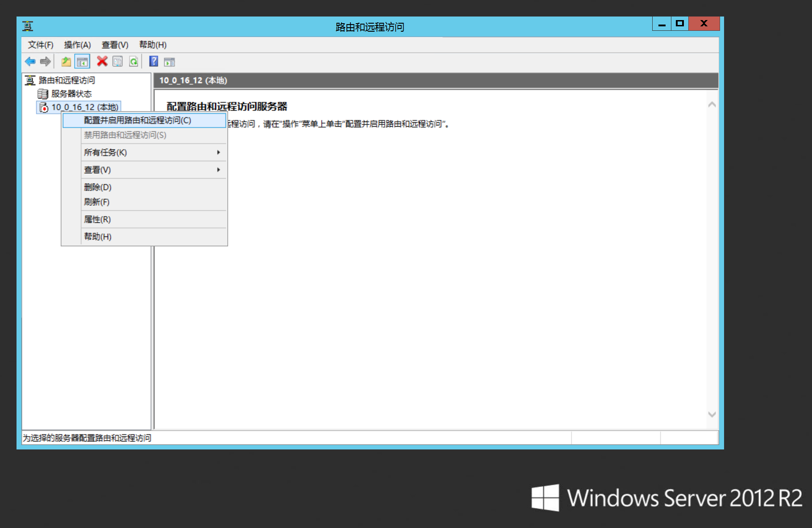Toggle the Show/Hide Action Pane icon
Viewport: 812px width, 528px height.
[x=170, y=62]
